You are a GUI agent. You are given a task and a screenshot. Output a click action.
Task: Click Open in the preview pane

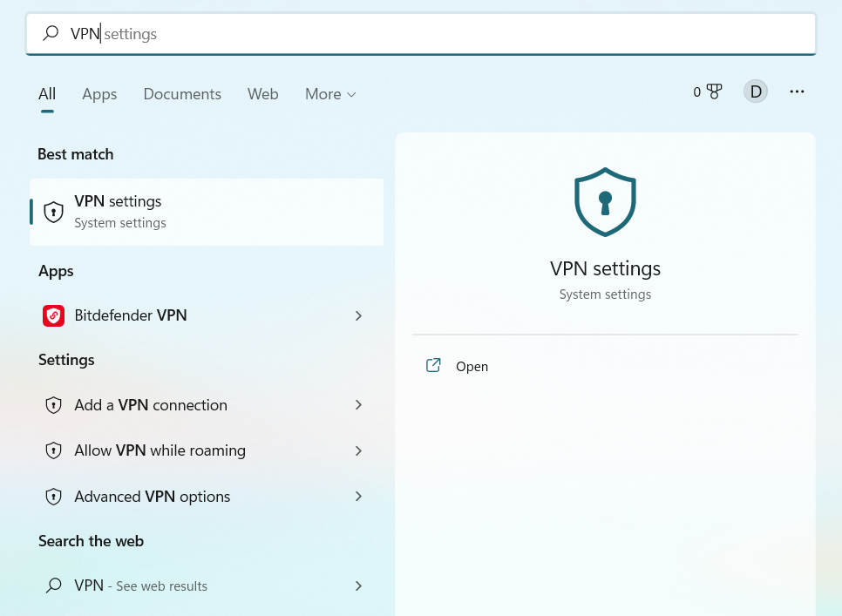472,367
